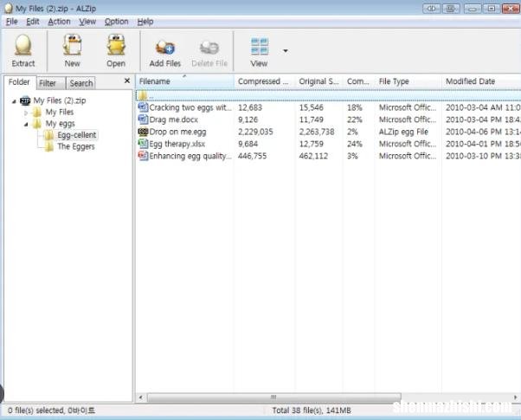Click the horizontal scrollbar thumb
The width and height of the screenshot is (521, 420).
click(x=274, y=397)
